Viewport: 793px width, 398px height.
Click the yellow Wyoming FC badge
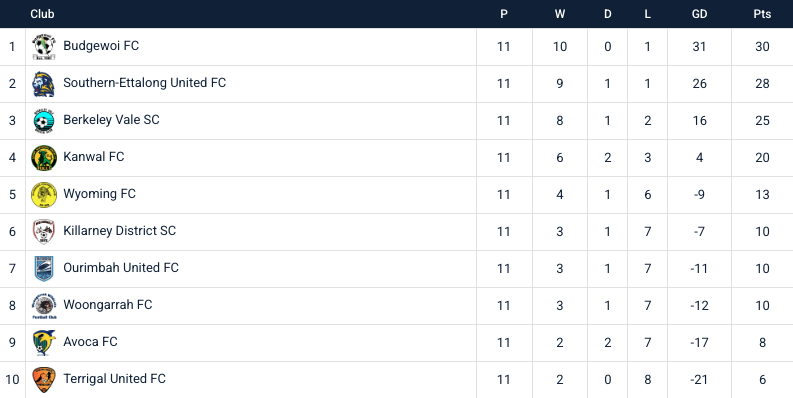[43, 194]
